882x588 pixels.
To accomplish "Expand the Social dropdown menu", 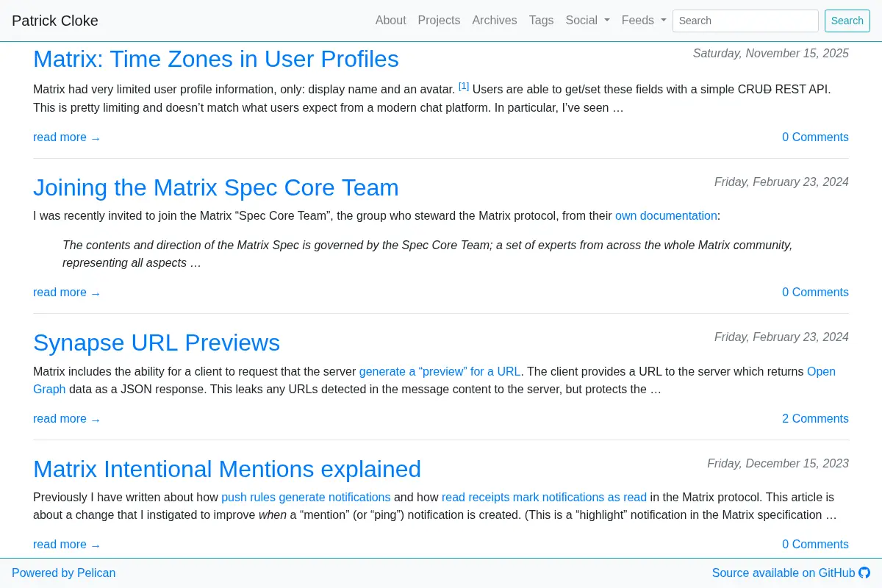I will pyautogui.click(x=588, y=21).
